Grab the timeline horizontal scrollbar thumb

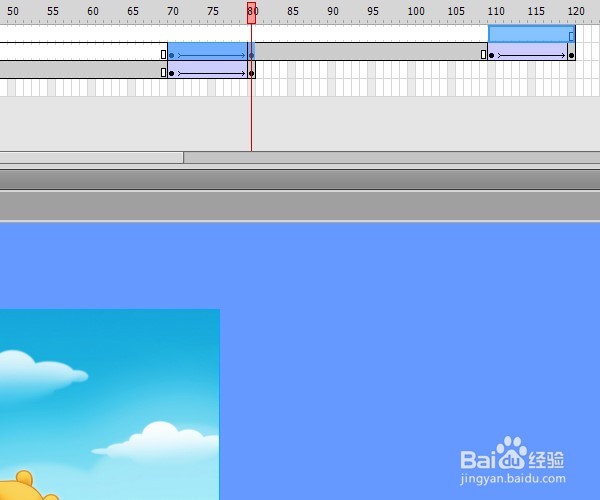point(92,158)
